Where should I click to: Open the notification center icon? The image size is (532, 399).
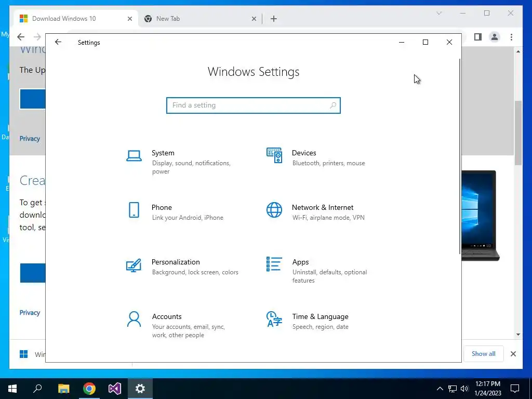515,389
